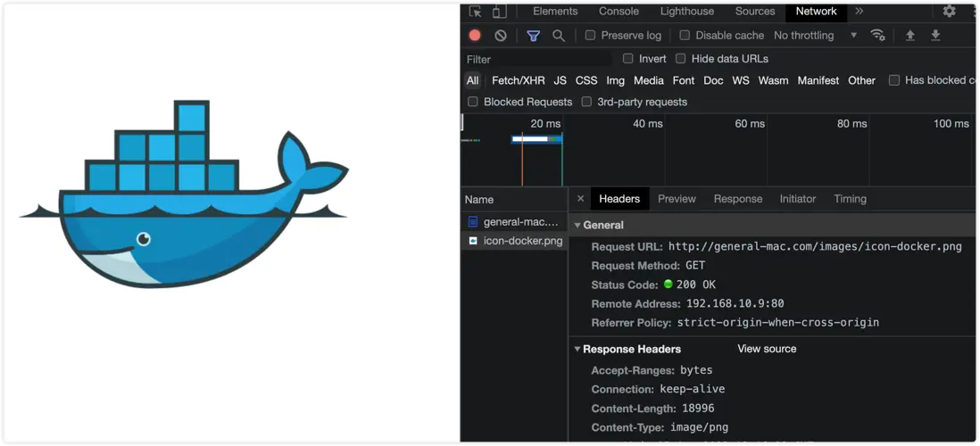The height and width of the screenshot is (446, 980).
Task: Stop recording network log red button
Action: (x=475, y=36)
